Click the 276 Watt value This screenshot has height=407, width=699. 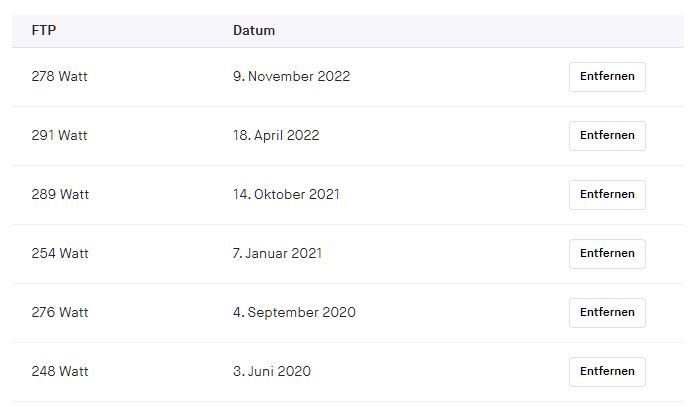60,313
